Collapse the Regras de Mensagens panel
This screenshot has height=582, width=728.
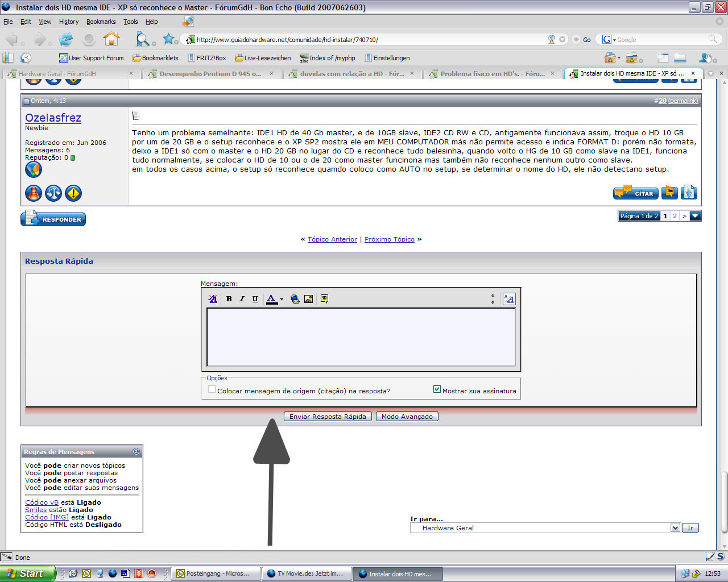click(136, 452)
